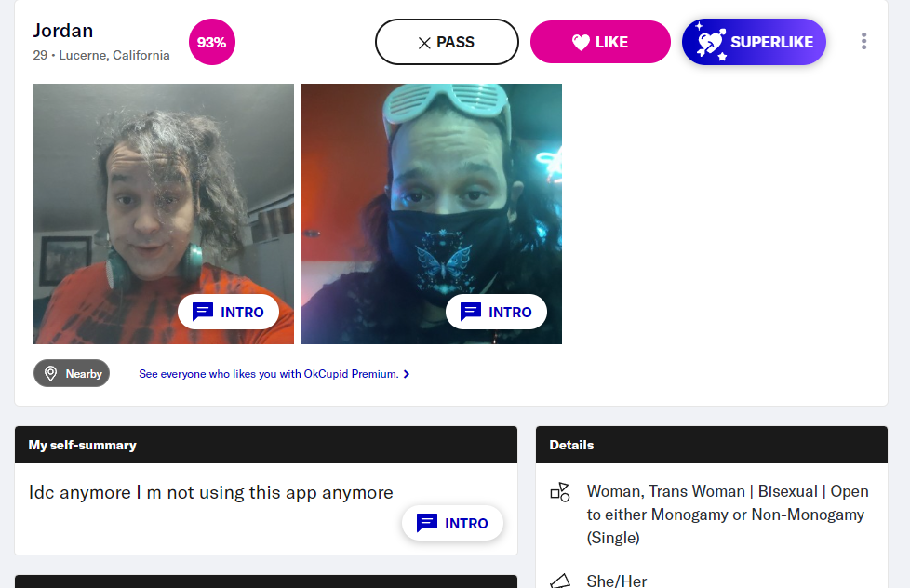Click the gender orientation shapes icon
This screenshot has height=588, width=910.
pos(560,492)
